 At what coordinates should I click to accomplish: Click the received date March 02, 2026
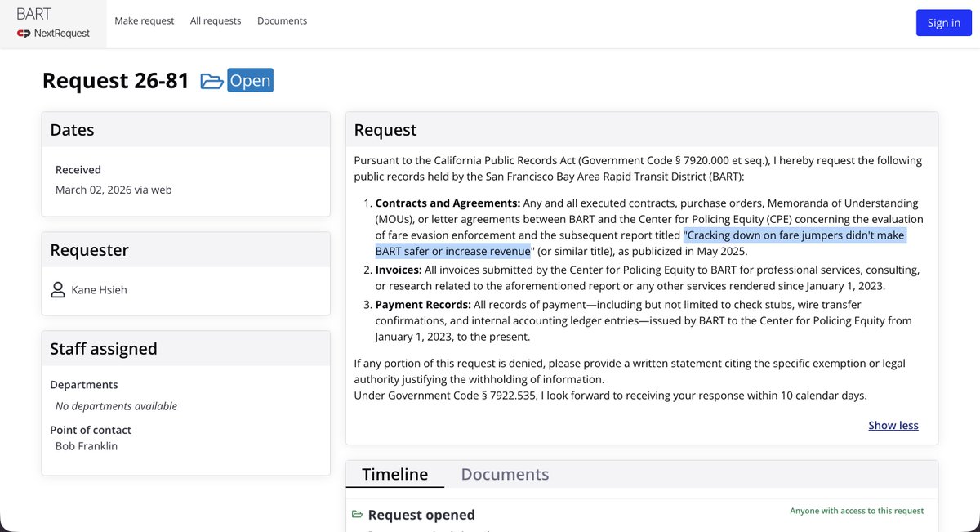coord(114,190)
